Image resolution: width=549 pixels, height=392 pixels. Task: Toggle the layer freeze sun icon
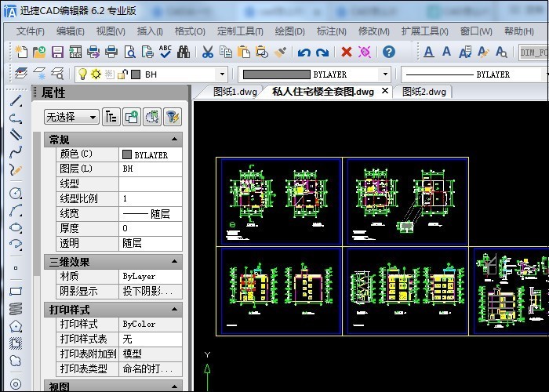(x=96, y=74)
